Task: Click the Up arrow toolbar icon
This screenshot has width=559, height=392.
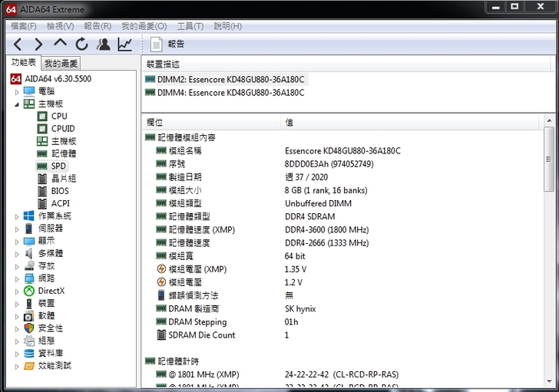Action: (x=60, y=44)
